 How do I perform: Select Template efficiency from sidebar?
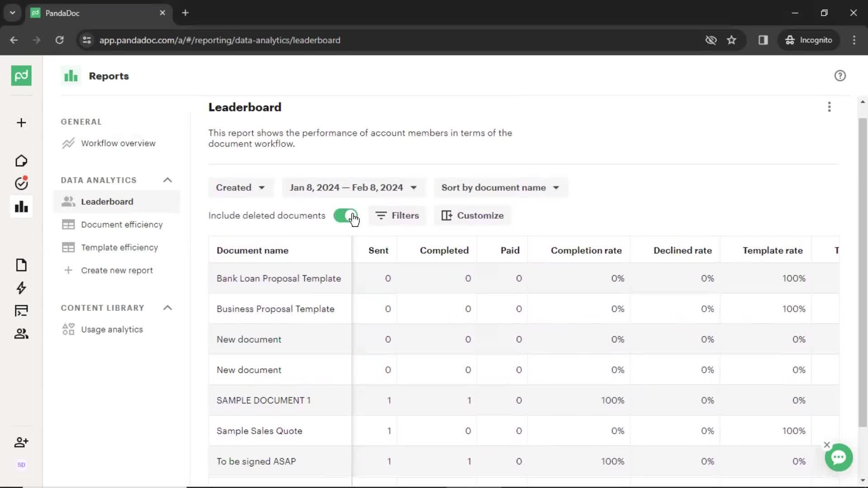pos(119,247)
